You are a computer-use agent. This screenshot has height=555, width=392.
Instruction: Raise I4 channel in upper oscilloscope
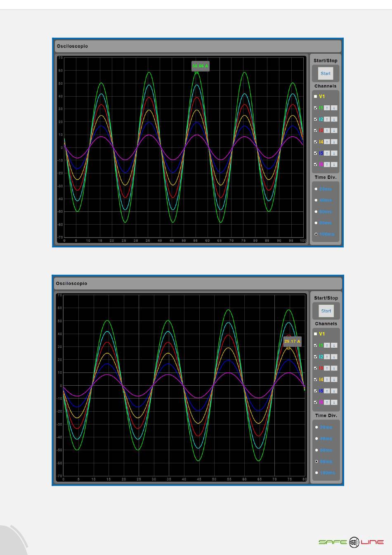327,142
